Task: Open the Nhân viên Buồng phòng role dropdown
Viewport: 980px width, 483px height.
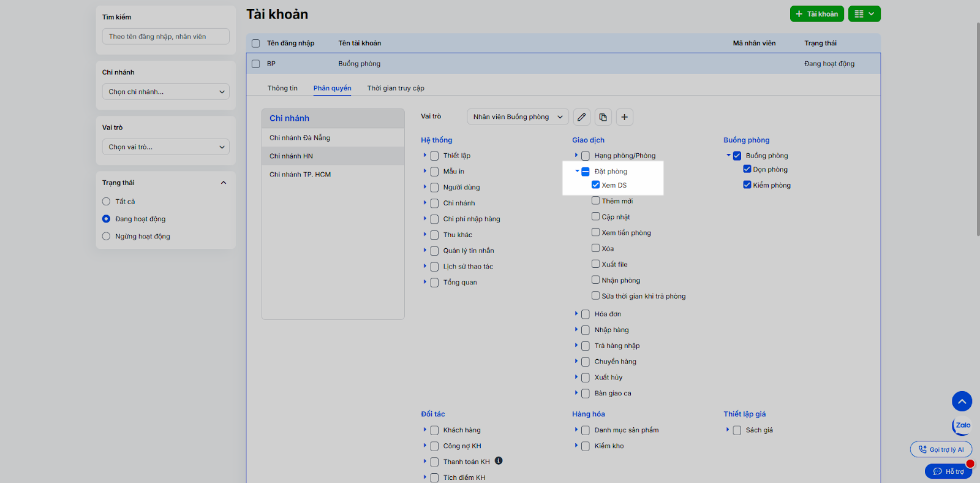Action: pyautogui.click(x=518, y=117)
